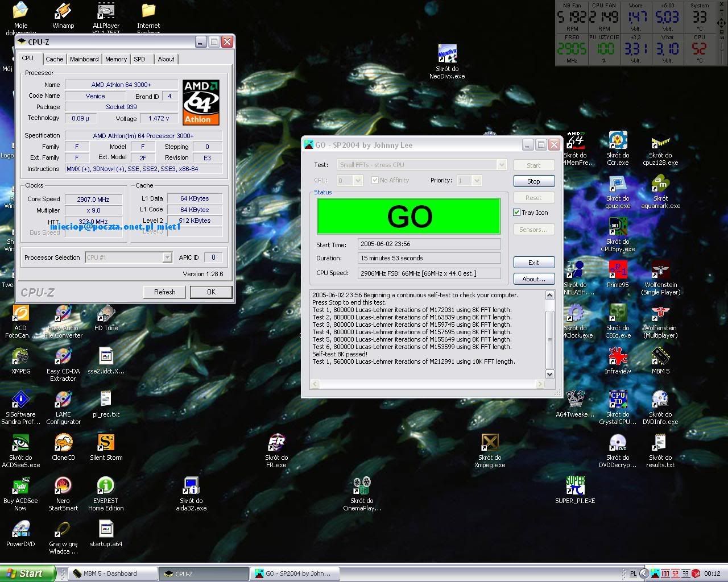This screenshot has width=728, height=582.
Task: Switch to the Memory tab
Action: (x=116, y=59)
